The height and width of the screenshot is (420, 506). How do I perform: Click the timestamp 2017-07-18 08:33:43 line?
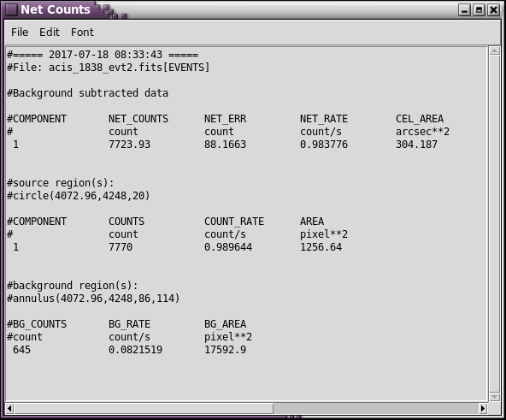point(103,55)
